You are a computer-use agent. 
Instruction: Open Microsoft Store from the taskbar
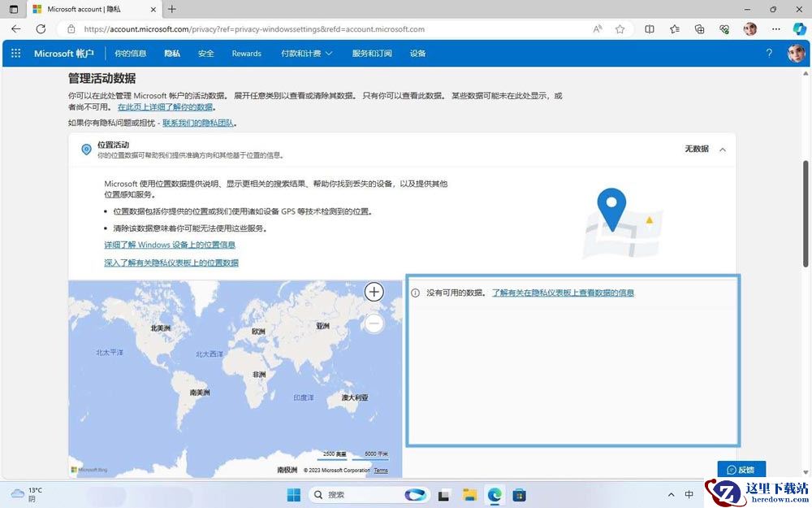520,495
